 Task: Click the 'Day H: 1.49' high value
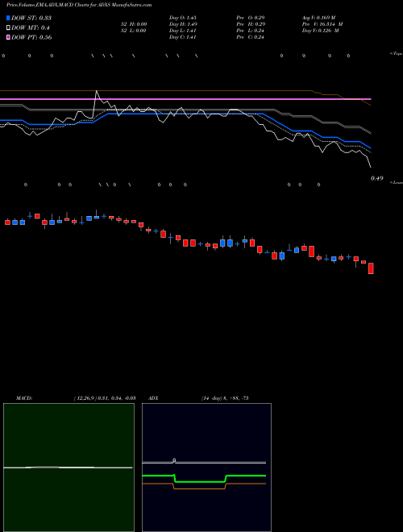click(x=183, y=24)
